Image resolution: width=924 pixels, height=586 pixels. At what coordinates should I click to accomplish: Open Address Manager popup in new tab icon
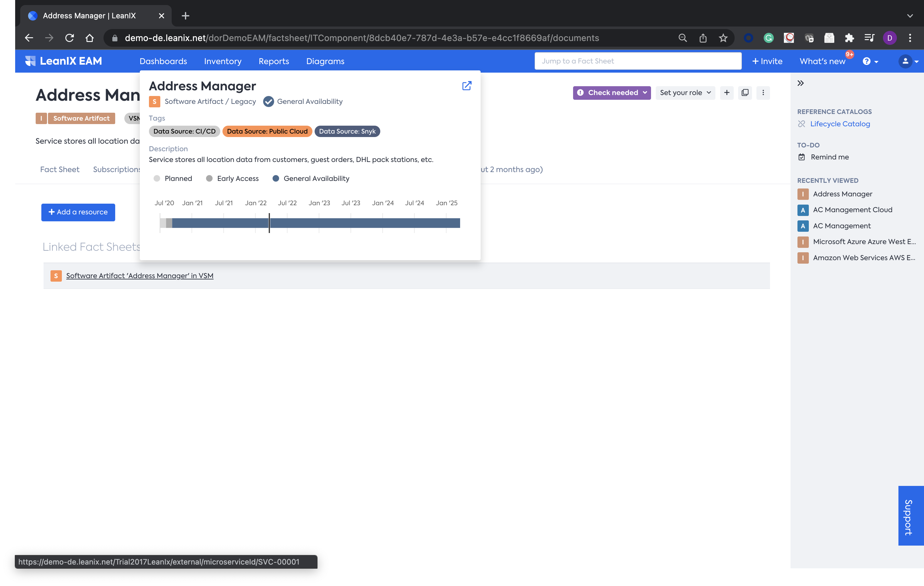click(467, 86)
